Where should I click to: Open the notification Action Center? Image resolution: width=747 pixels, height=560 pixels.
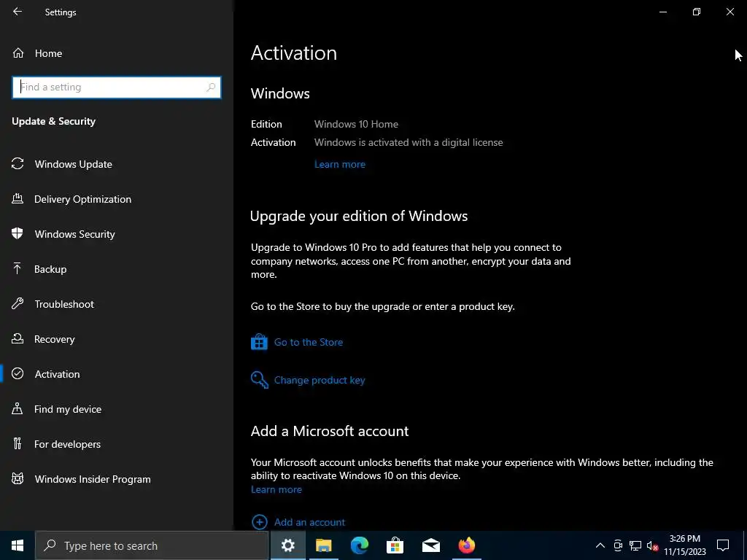click(x=723, y=545)
